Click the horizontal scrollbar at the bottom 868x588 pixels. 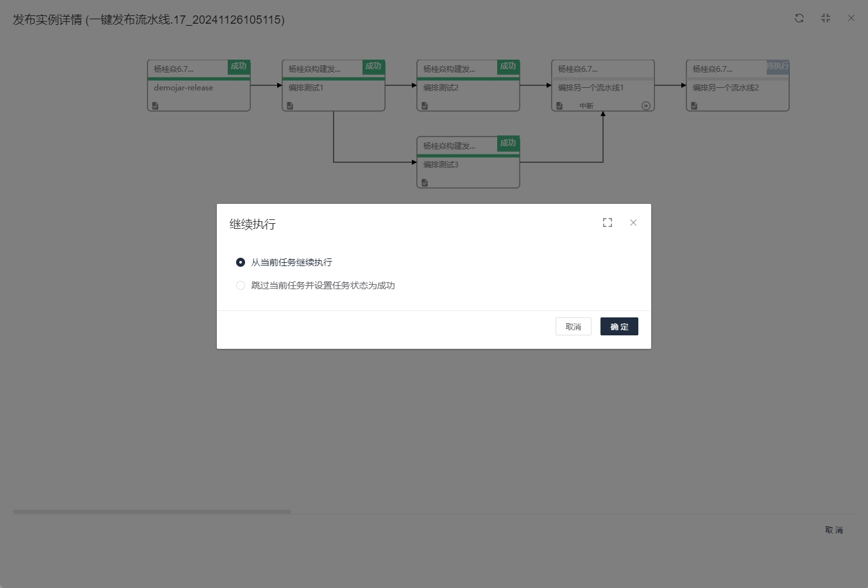[151, 512]
